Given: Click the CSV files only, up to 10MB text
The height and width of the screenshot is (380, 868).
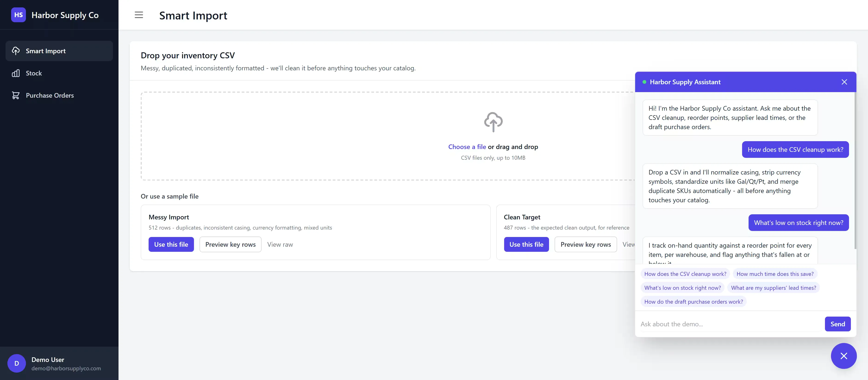Looking at the screenshot, I should pyautogui.click(x=493, y=158).
